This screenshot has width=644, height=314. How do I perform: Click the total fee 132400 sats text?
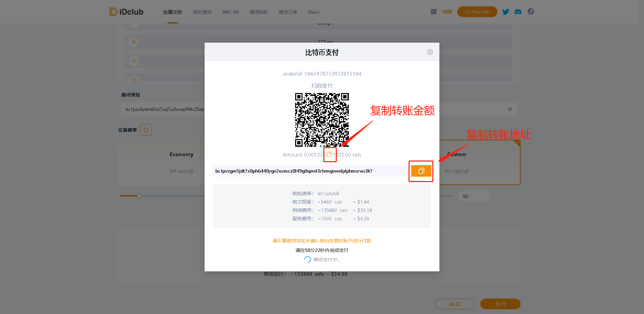coord(306,274)
